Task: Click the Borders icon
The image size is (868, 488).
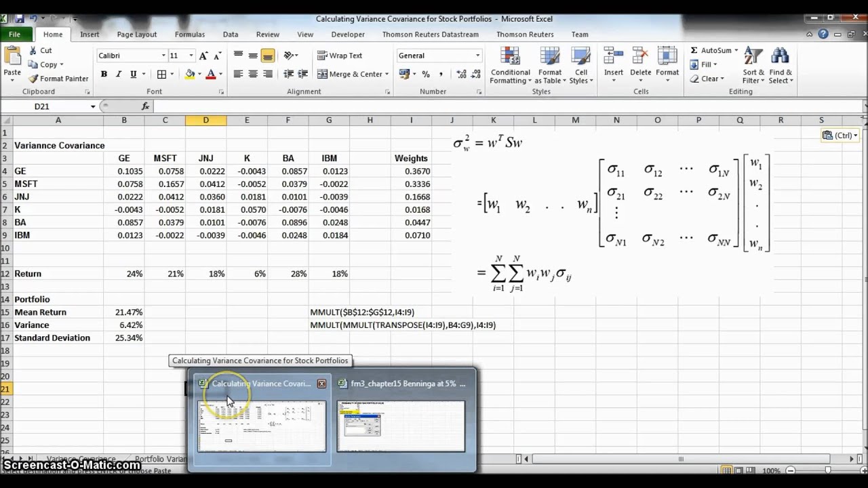Action: [161, 75]
